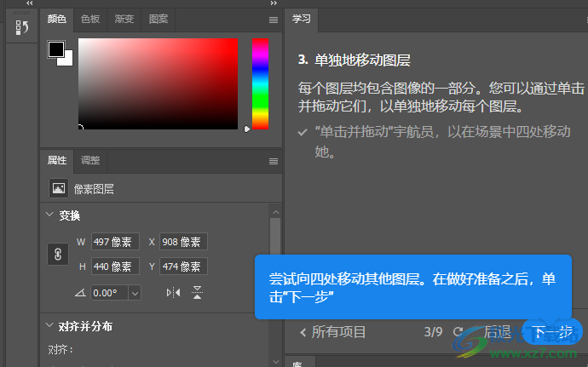Click the angle field showing 0.00°
Image resolution: width=588 pixels, height=367 pixels.
pos(109,293)
